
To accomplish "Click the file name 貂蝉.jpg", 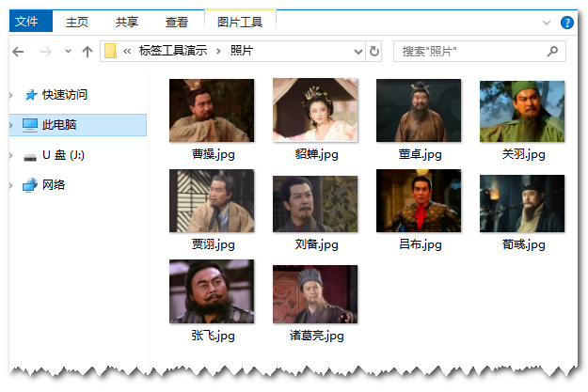I will point(316,154).
